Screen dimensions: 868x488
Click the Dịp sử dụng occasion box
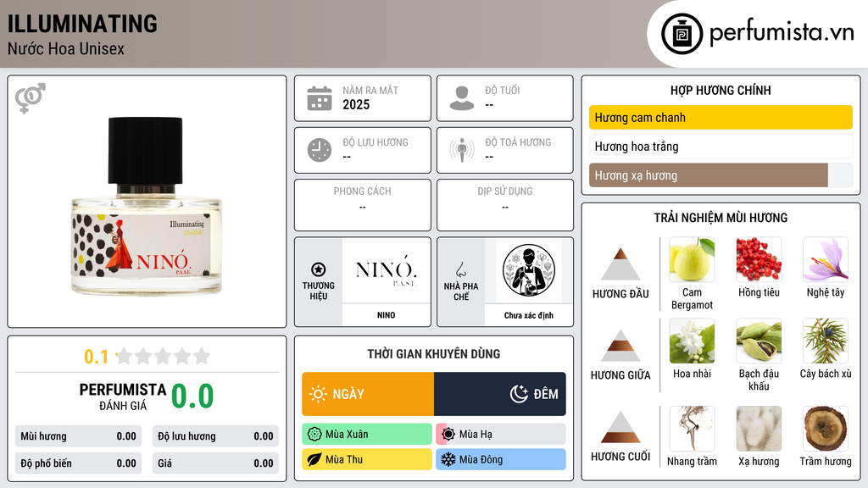(x=505, y=205)
